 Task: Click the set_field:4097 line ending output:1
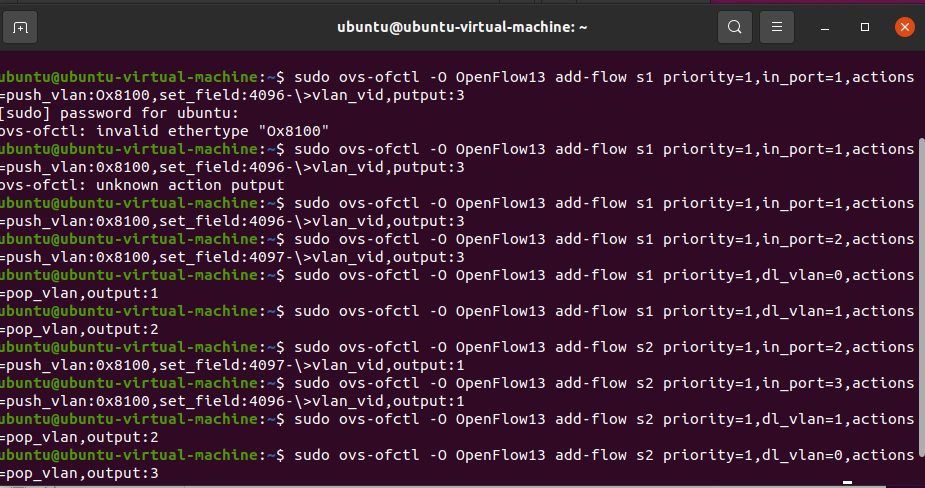pos(232,365)
